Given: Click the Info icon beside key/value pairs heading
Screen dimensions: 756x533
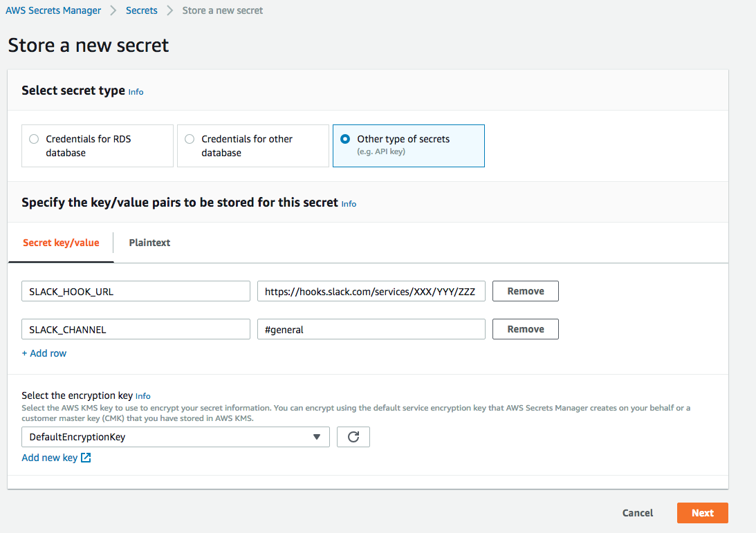Looking at the screenshot, I should pyautogui.click(x=349, y=203).
